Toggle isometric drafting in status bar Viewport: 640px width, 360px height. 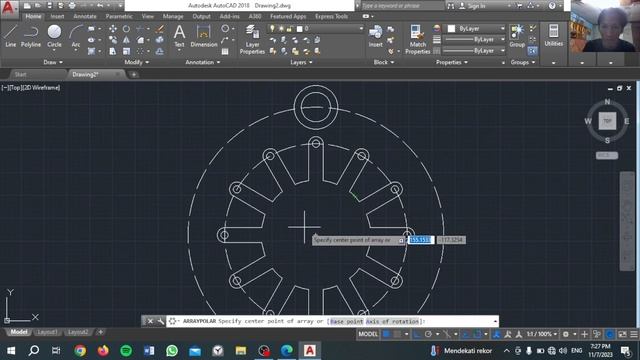pyautogui.click(x=447, y=334)
